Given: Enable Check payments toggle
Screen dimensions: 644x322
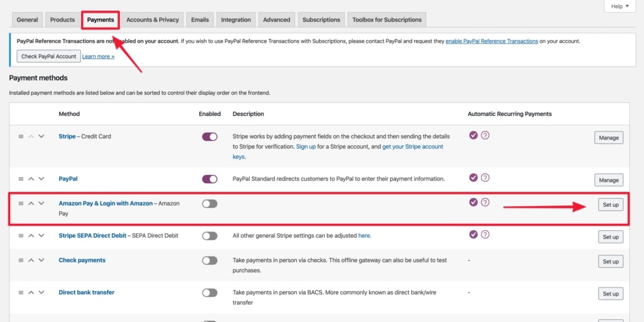Looking at the screenshot, I should click(x=209, y=260).
